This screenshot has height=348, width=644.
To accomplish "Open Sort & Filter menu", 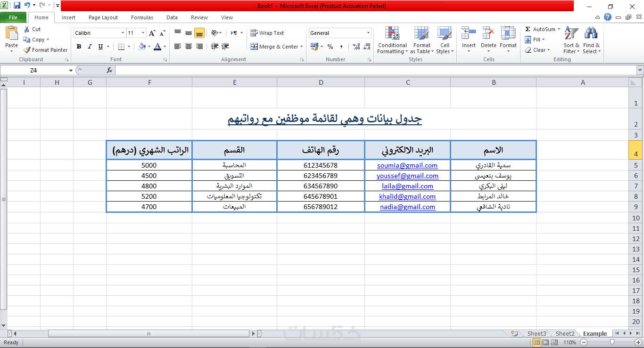I will point(571,40).
